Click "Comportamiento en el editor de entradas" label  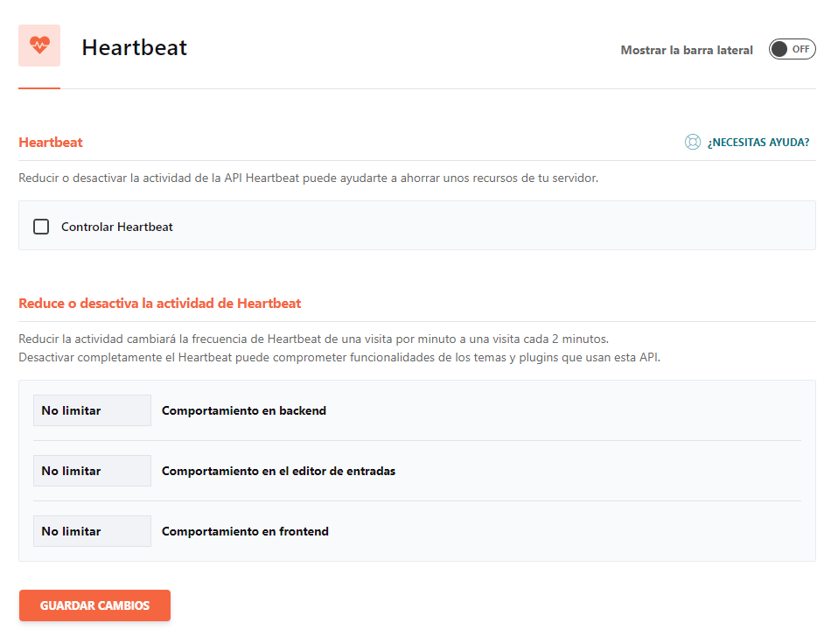278,471
